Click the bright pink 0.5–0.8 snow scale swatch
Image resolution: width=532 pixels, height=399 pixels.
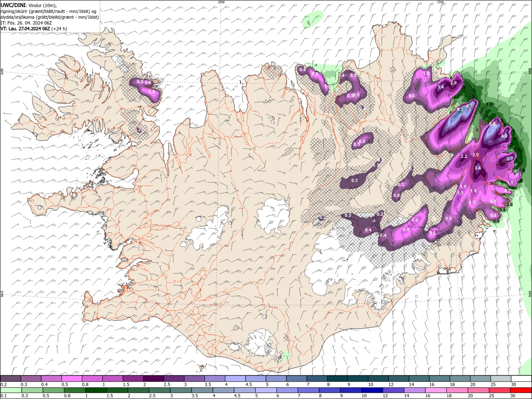pyautogui.click(x=71, y=379)
